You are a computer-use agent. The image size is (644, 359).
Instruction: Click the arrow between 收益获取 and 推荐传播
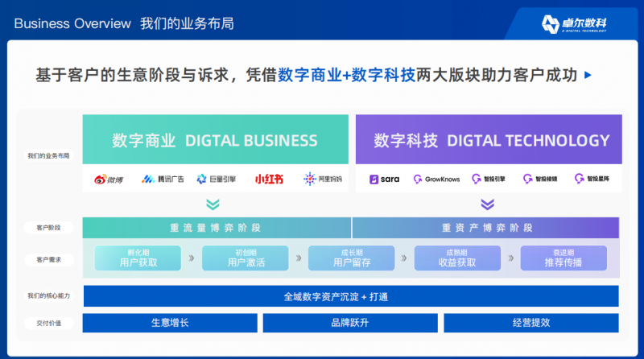coord(511,258)
